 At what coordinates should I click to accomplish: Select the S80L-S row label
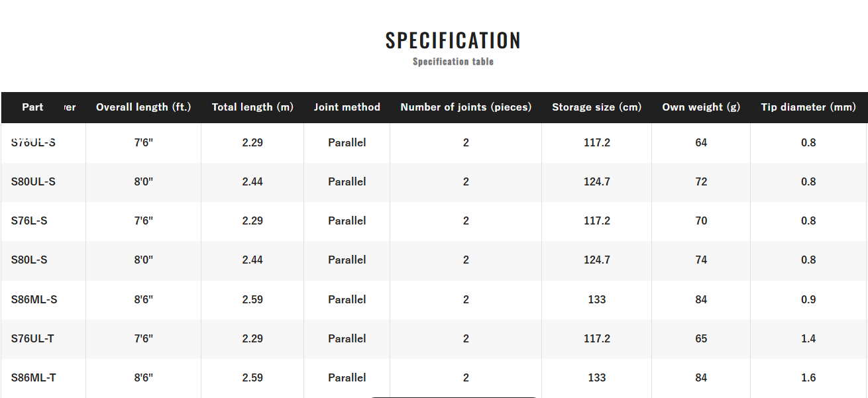click(x=29, y=260)
